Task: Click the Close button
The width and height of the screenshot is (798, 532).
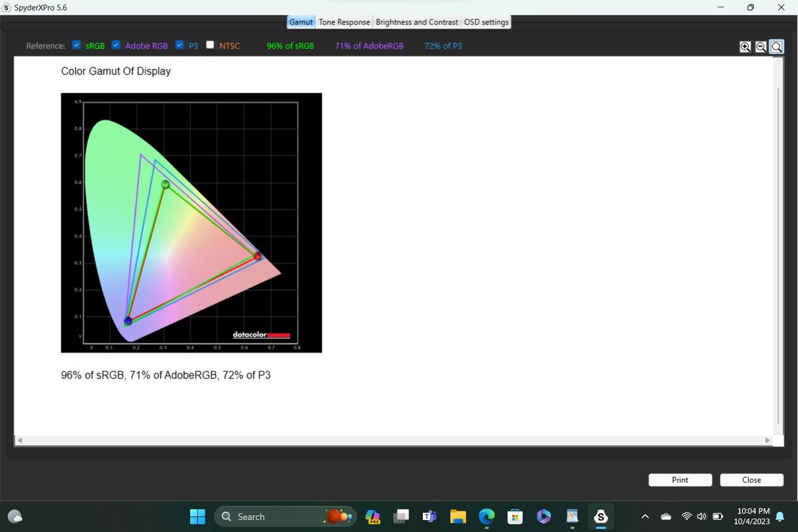Action: click(751, 480)
